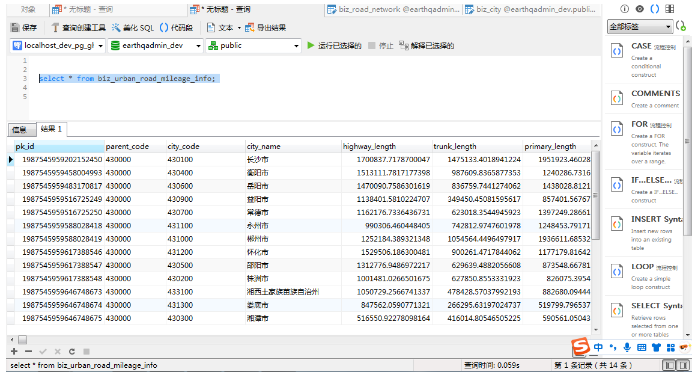Click the trunk_length column header
The height and width of the screenshot is (379, 696).
tap(478, 146)
